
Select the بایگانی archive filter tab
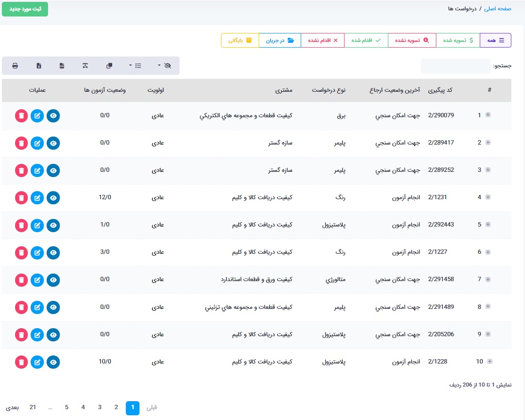coord(240,40)
